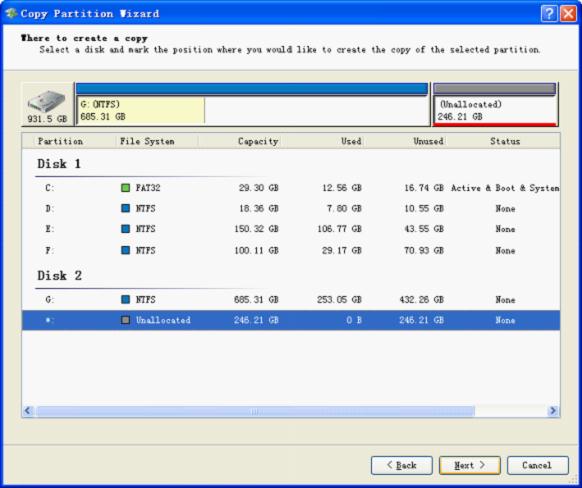Screen dimensions: 582x488
Task: Click the green FAT32 file system icon
Action: tap(125, 188)
